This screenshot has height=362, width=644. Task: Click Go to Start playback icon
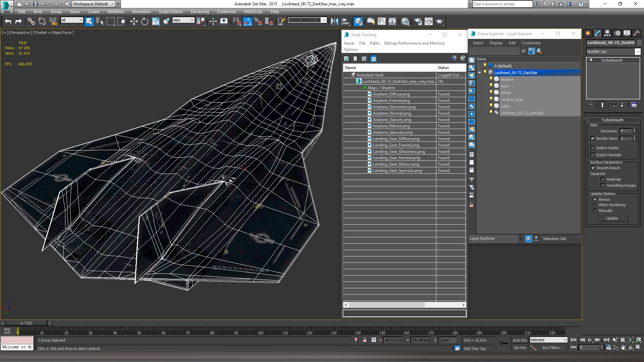(574, 340)
